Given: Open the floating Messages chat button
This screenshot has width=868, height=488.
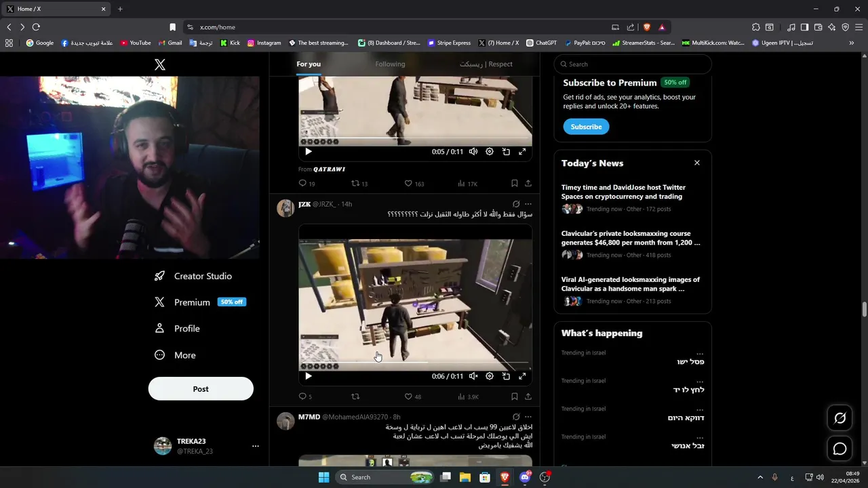Looking at the screenshot, I should (x=840, y=449).
